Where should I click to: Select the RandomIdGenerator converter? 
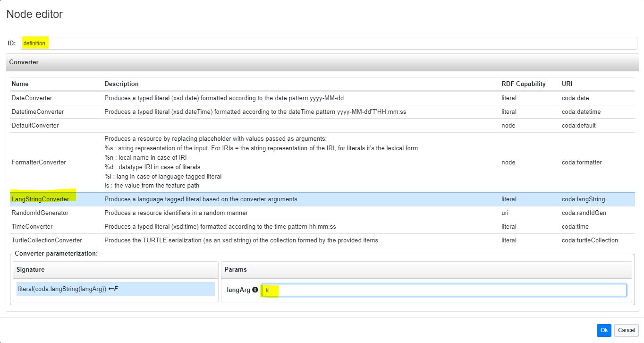pyautogui.click(x=40, y=213)
